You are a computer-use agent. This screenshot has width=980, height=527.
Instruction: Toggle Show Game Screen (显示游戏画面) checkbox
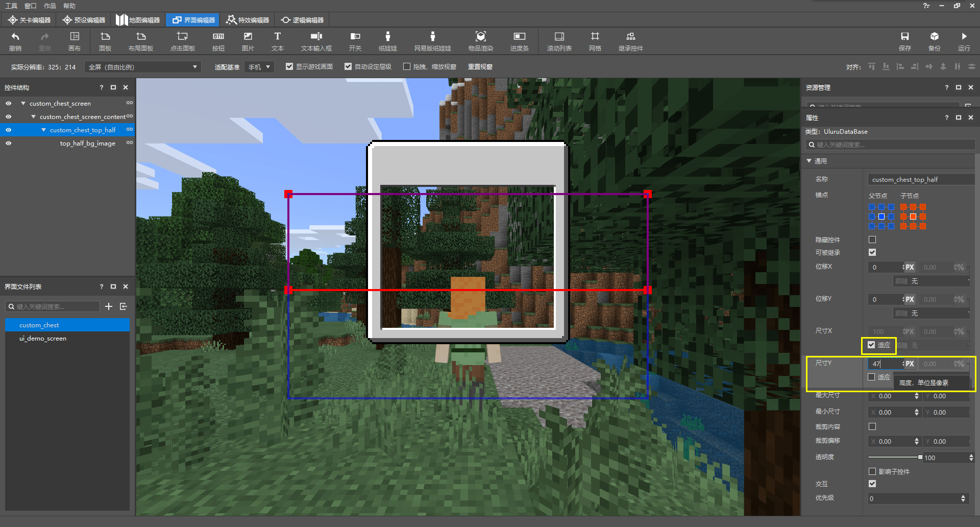289,67
